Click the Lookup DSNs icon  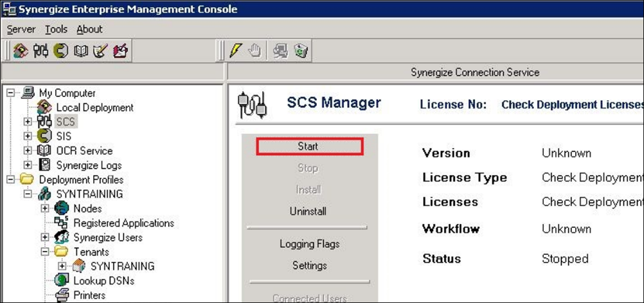[x=62, y=281]
